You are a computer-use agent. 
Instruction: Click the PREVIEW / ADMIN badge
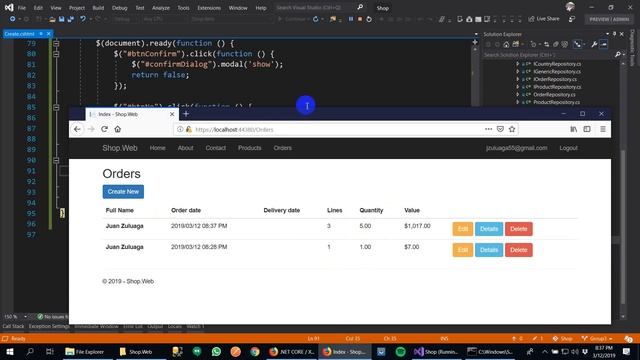[609, 19]
